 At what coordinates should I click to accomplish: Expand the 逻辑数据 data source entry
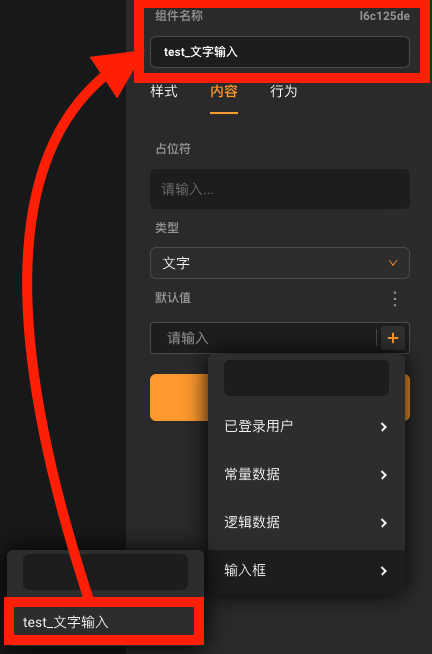tap(306, 522)
